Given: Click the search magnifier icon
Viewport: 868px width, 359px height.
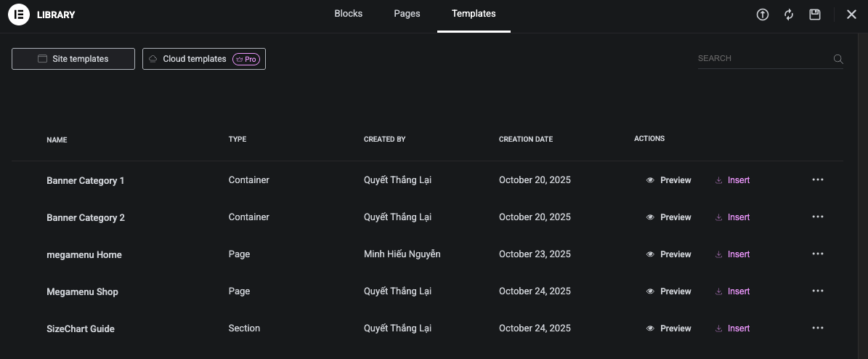Looking at the screenshot, I should click(x=838, y=59).
